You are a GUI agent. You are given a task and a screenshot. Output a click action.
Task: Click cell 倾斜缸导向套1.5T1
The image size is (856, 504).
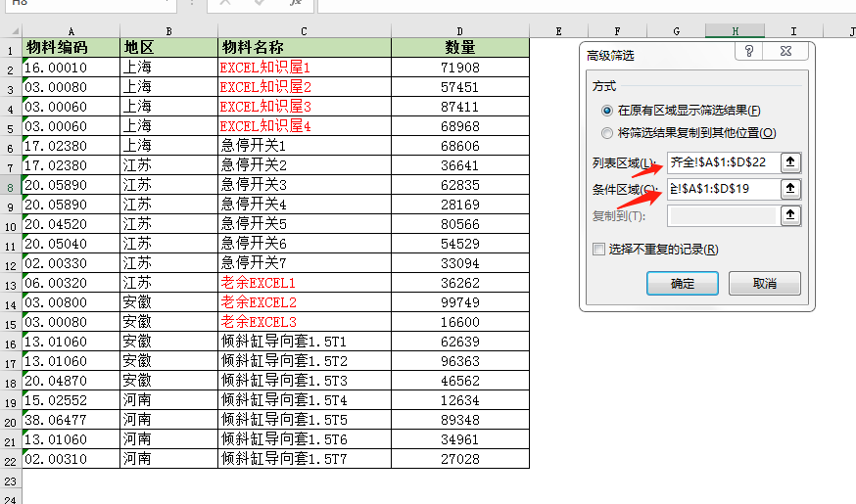(304, 342)
